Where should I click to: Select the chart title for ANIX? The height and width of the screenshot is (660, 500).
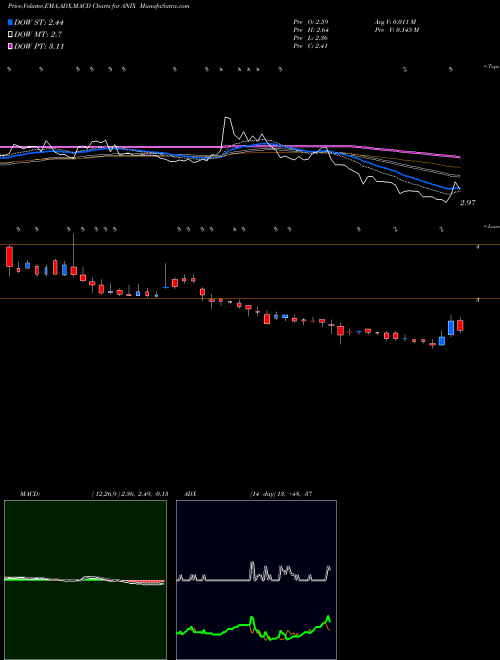(99, 6)
